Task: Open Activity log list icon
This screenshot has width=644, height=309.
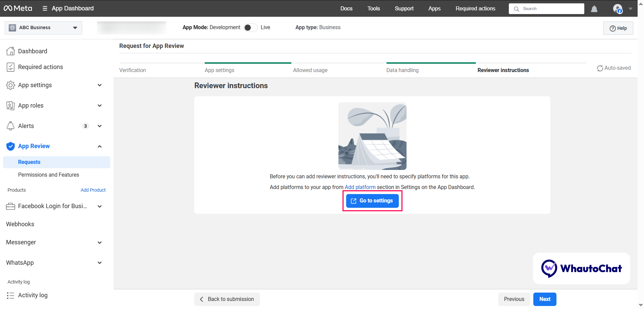Action: (x=10, y=295)
